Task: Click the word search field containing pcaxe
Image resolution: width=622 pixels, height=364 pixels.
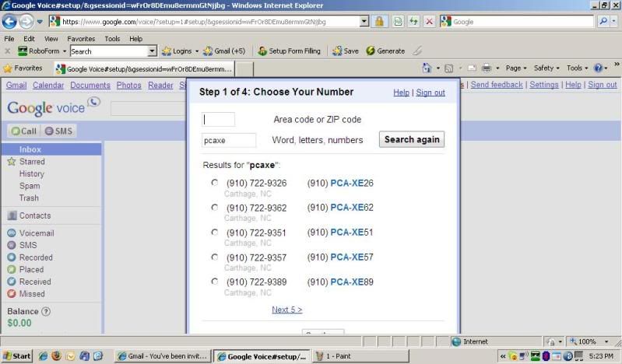Action: pyautogui.click(x=229, y=140)
